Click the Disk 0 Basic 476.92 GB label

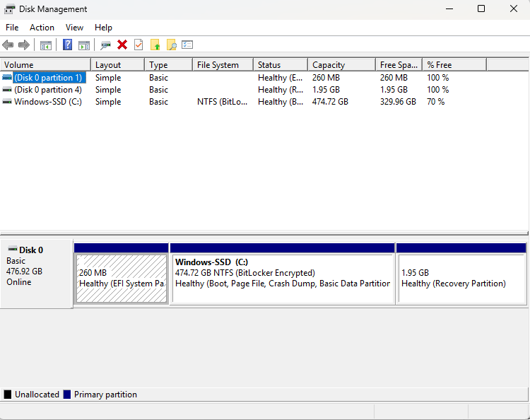click(x=36, y=274)
